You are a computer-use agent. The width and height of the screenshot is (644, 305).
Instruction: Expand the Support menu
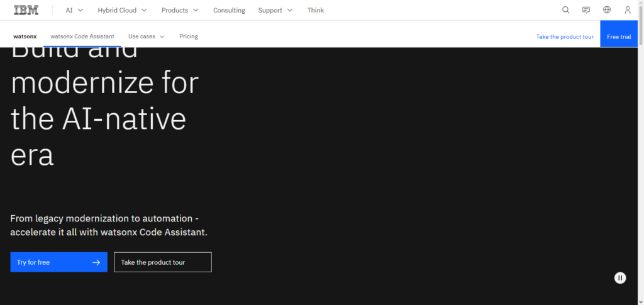275,10
